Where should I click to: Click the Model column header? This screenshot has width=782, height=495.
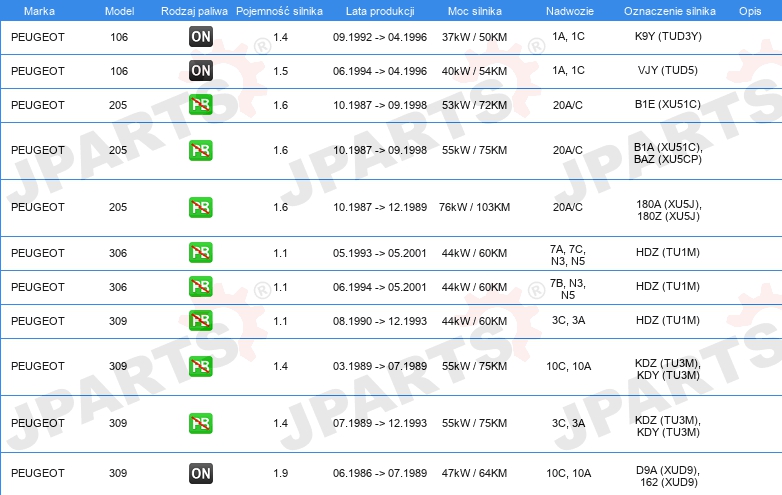pyautogui.click(x=119, y=11)
